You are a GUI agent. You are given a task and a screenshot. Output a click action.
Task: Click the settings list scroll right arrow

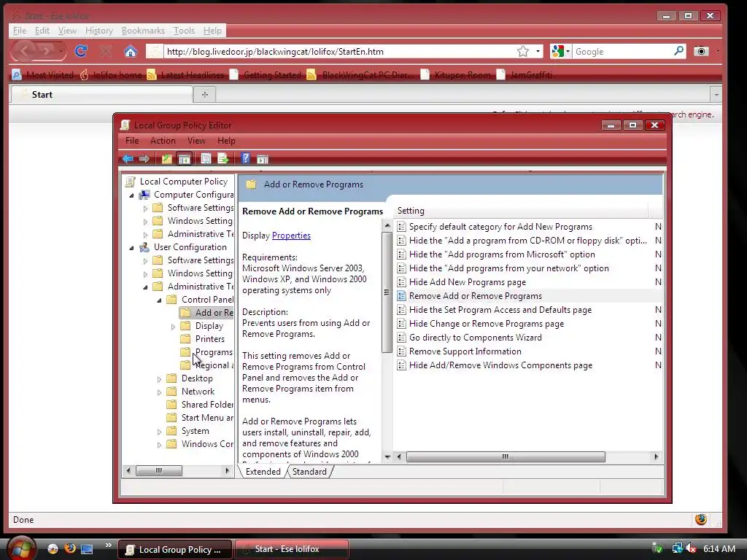click(x=656, y=456)
